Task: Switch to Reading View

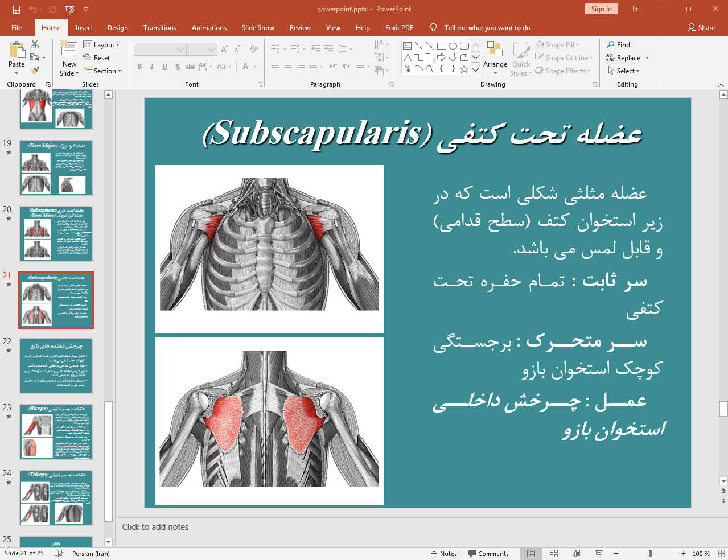Action: tap(576, 554)
